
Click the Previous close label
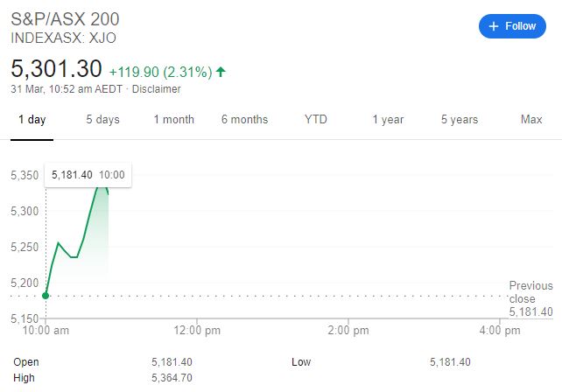point(530,292)
